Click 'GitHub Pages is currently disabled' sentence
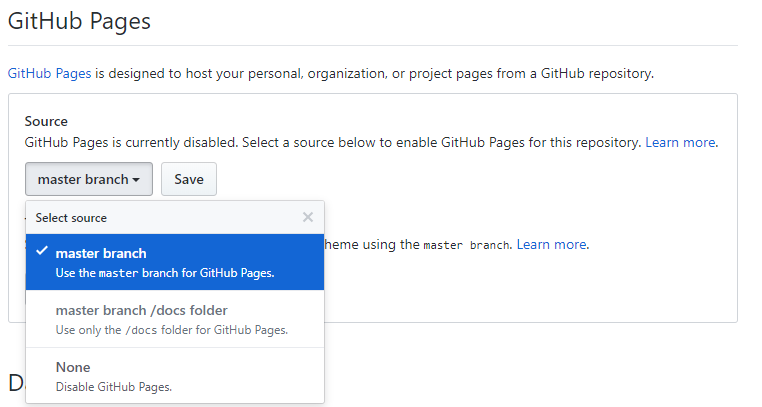 [131, 142]
